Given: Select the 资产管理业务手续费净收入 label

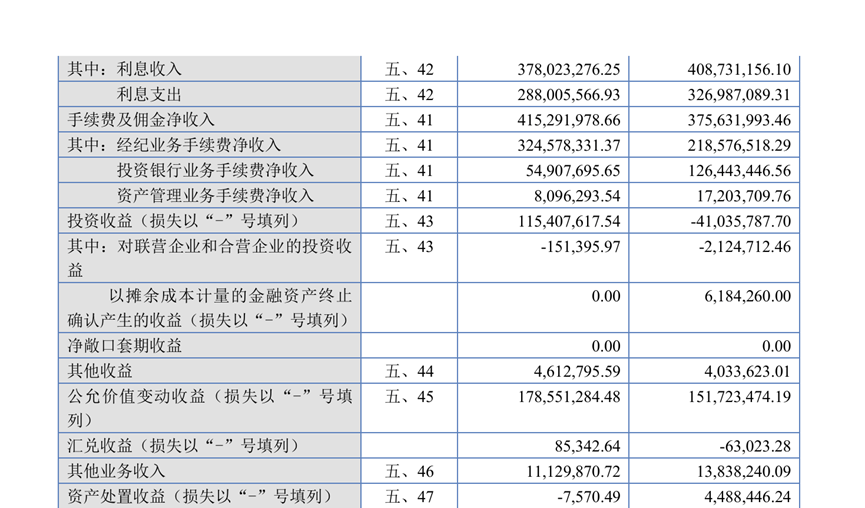Looking at the screenshot, I should 215,196.
